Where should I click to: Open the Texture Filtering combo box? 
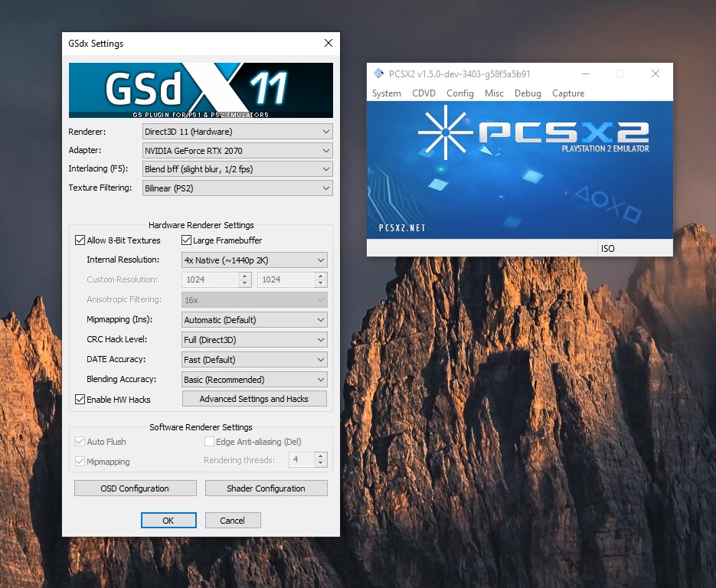237,188
